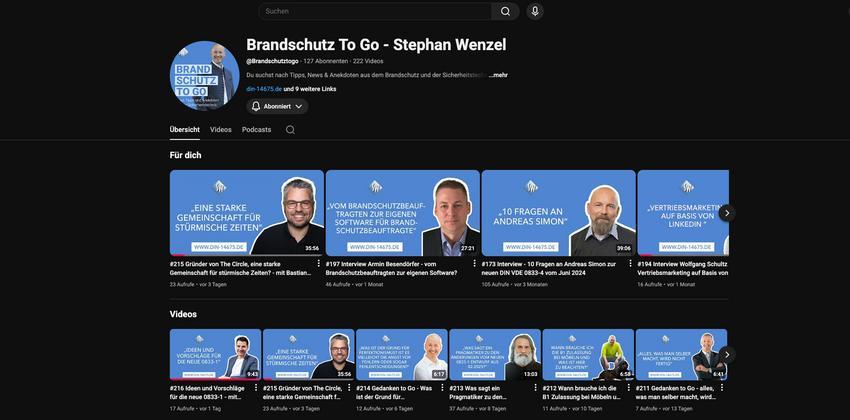Open options menu for video #213
This screenshot has width=850, height=420.
(536, 388)
